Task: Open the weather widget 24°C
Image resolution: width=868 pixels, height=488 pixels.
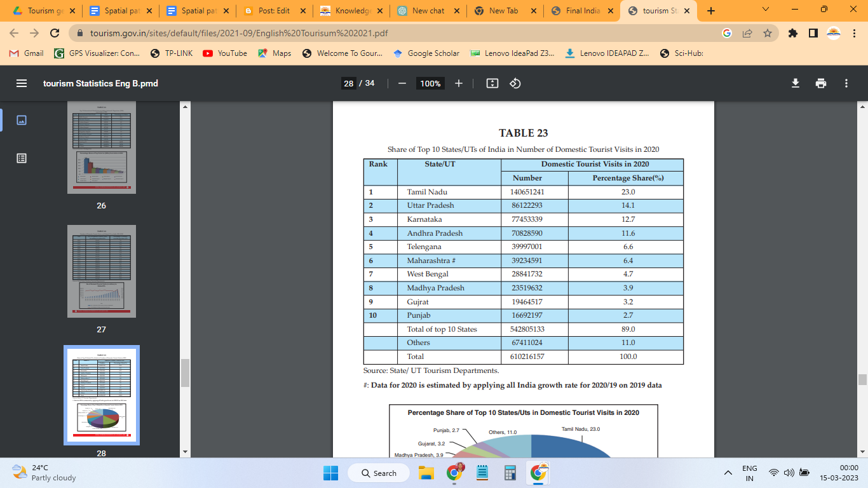Action: point(44,473)
